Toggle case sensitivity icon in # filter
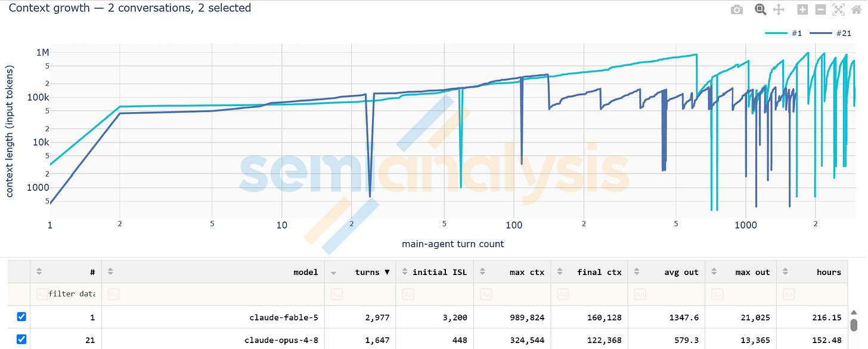Viewport: 868px width, 349px height. (42, 294)
